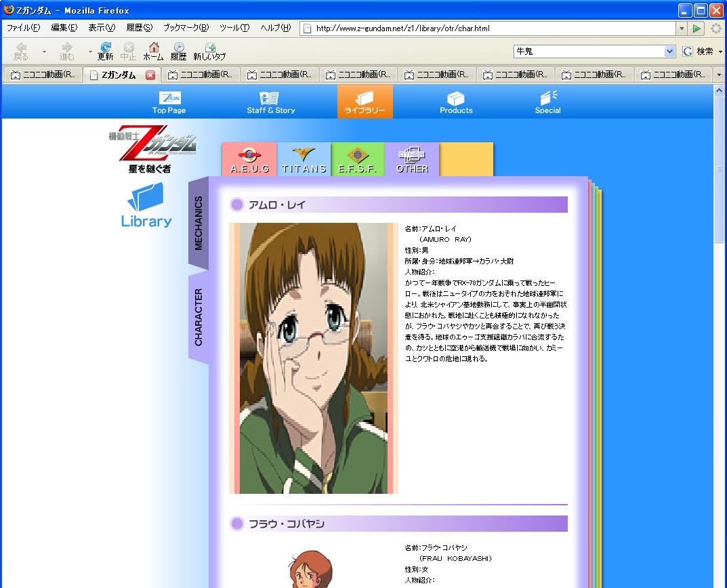Open the ホーム home button

coord(153,51)
